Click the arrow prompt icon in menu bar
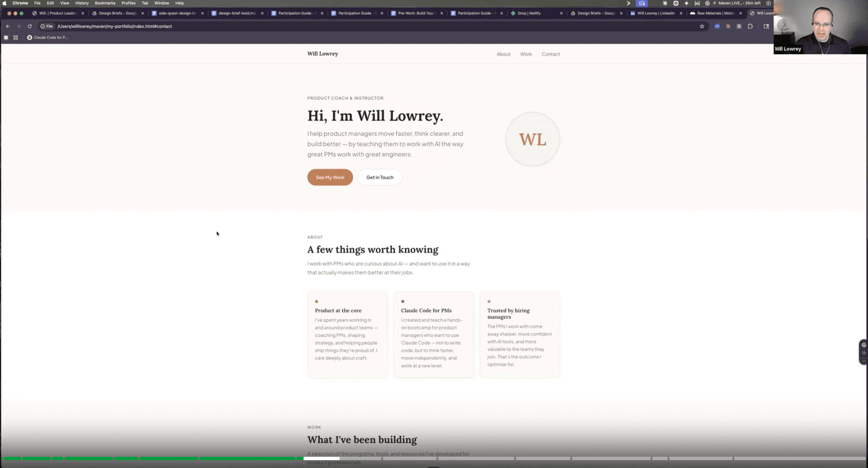Image resolution: width=868 pixels, height=468 pixels. 629,3
